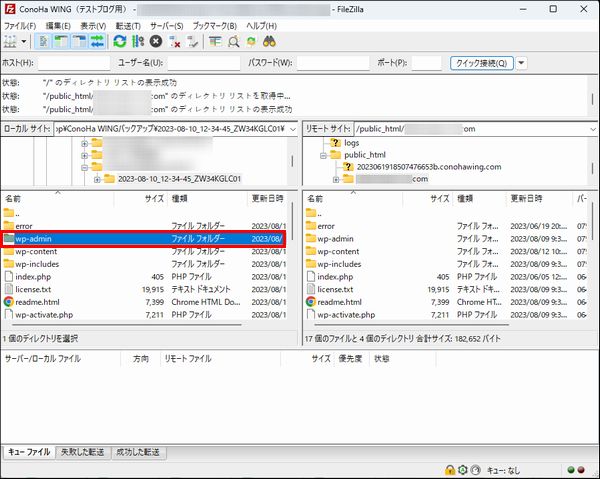
Task: Focus the パスワード(W) input field
Action: coord(333,63)
